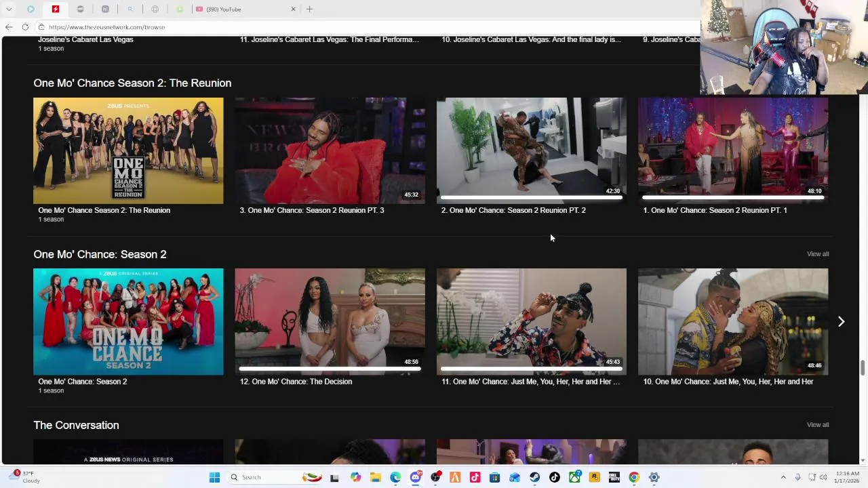Open the Windows Start menu
The width and height of the screenshot is (868, 488).
coord(214,477)
